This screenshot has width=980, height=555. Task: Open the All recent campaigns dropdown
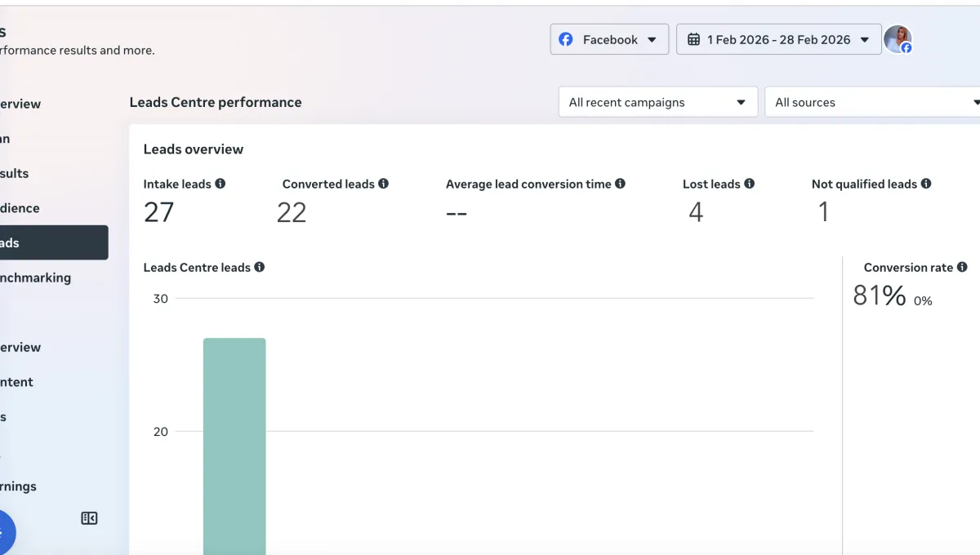tap(657, 103)
